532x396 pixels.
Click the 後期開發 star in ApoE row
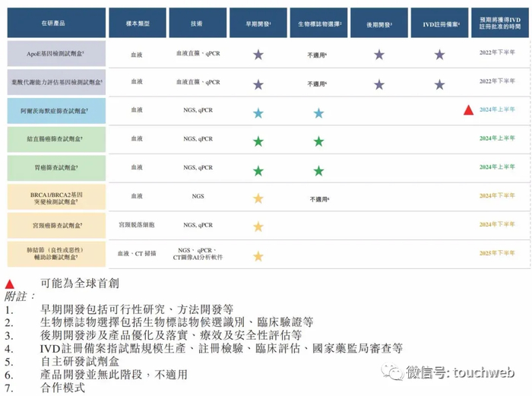point(379,54)
